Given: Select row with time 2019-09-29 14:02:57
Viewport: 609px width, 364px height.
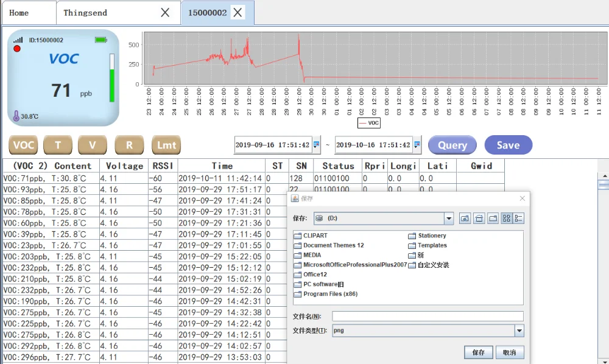Looking at the screenshot, I should tap(144, 346).
